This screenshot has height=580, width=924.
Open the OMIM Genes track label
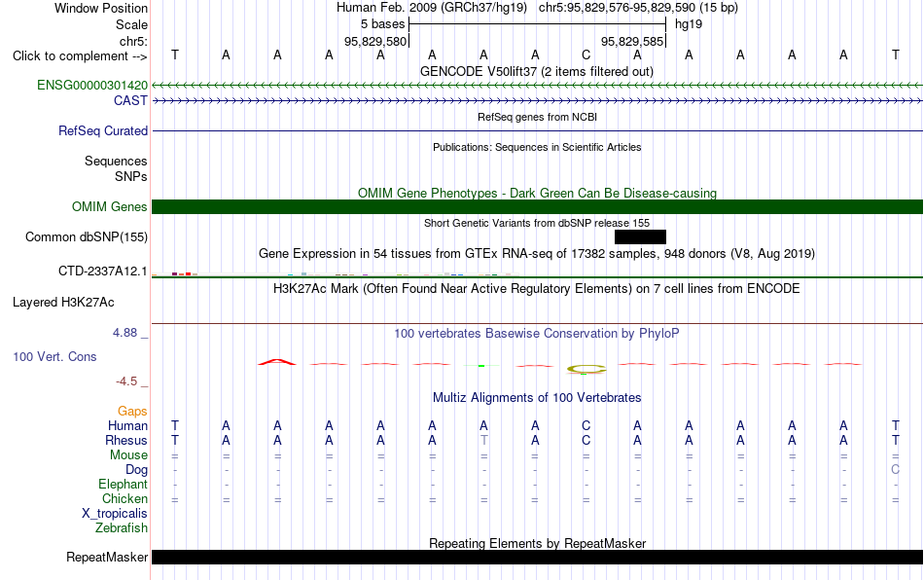110,207
